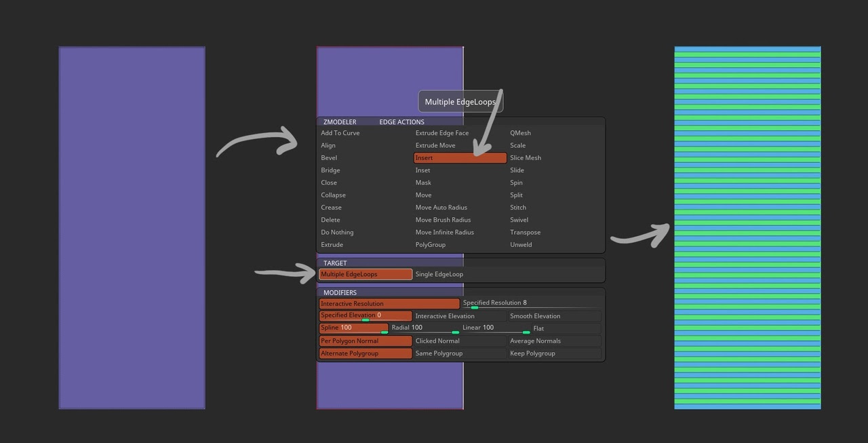Choose the Stitch edge action
This screenshot has height=443, width=868.
click(x=518, y=208)
